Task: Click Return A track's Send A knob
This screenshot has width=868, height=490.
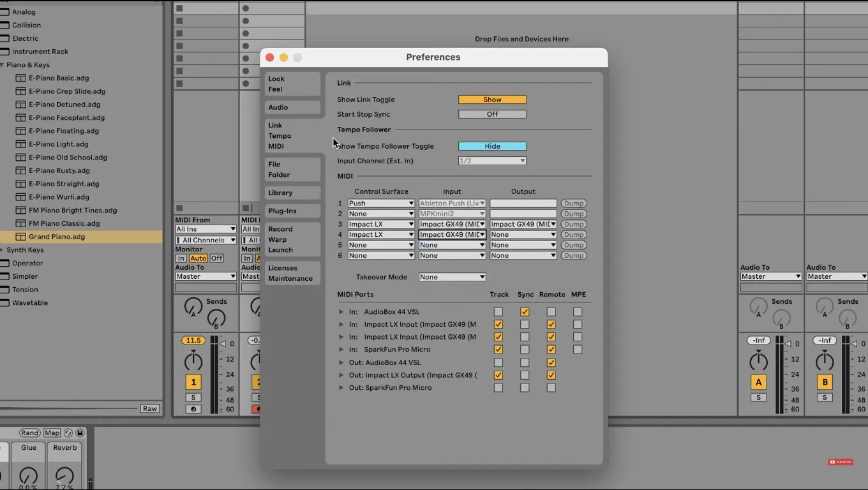Action: [758, 306]
